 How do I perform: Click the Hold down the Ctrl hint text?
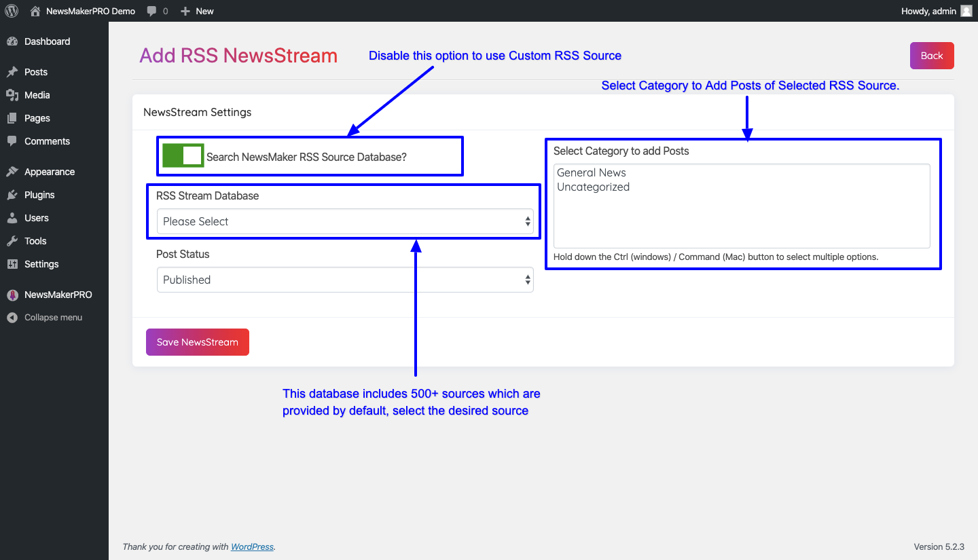716,257
